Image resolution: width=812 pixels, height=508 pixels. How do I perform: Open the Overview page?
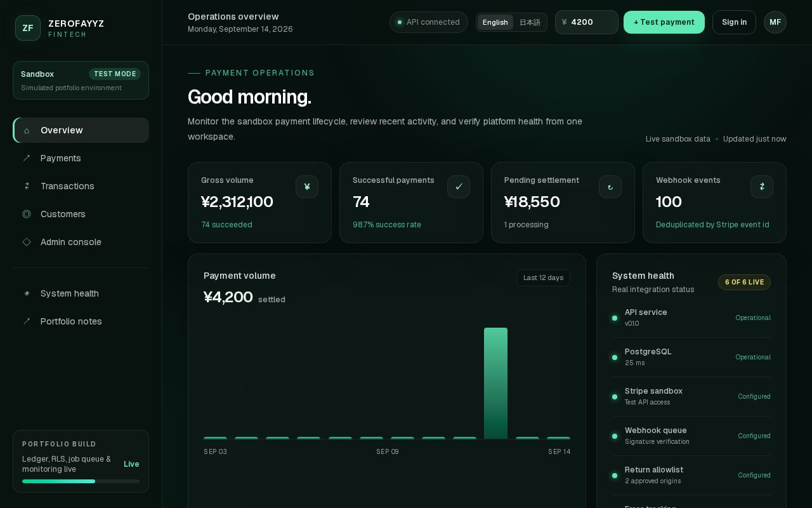tap(81, 130)
